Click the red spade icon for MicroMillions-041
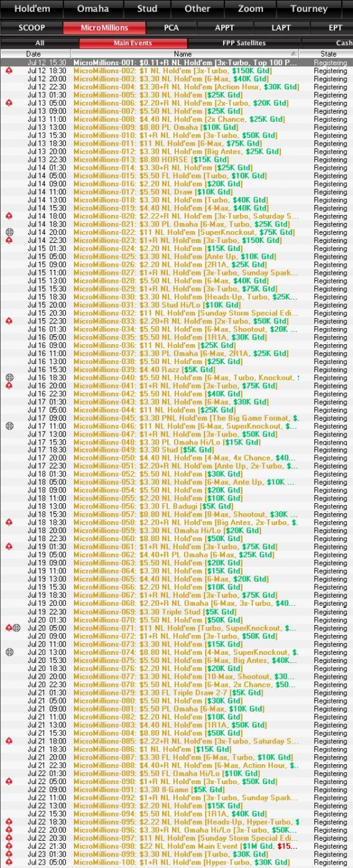Image resolution: width=353 pixels, height=868 pixels. (x=9, y=385)
